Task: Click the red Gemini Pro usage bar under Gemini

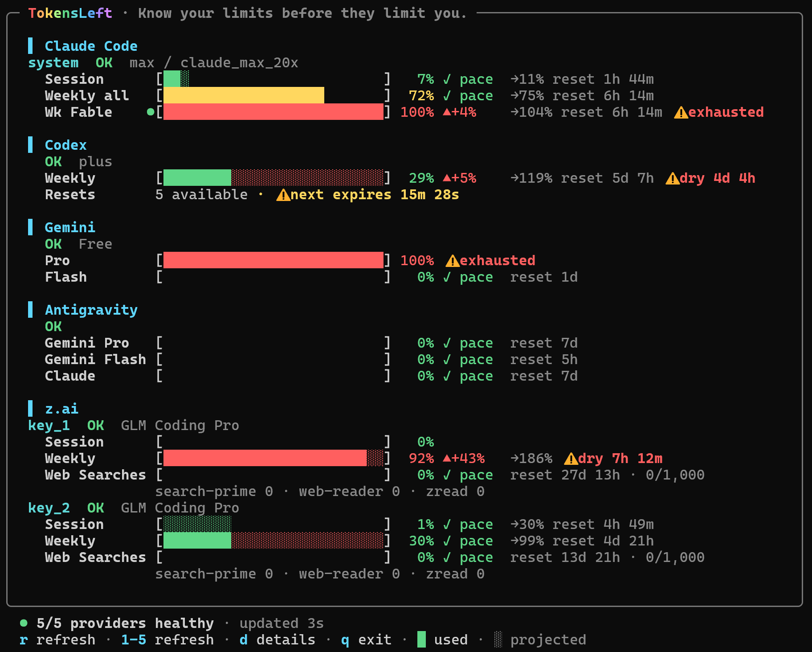Action: point(273,261)
